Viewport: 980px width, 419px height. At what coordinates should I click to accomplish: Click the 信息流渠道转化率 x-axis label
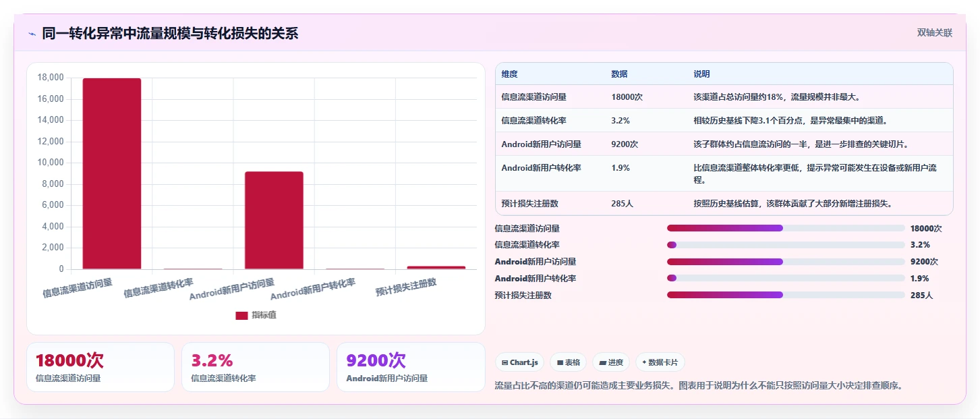[x=158, y=288]
